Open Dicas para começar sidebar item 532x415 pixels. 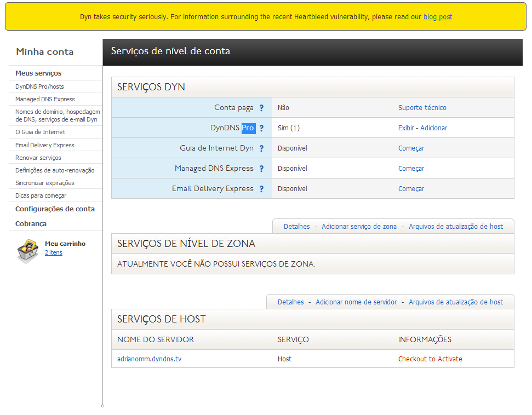[41, 195]
